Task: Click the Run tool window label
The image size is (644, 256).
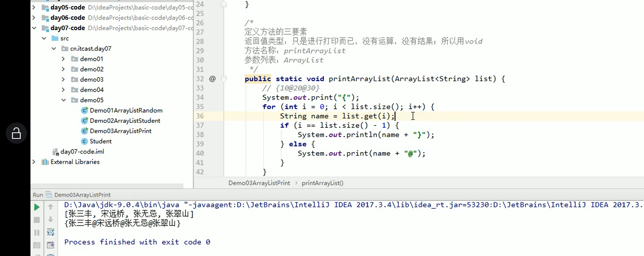Action: coord(38,195)
